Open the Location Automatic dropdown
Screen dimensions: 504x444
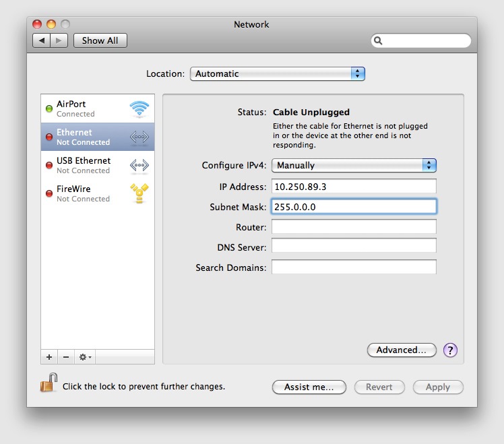(278, 73)
